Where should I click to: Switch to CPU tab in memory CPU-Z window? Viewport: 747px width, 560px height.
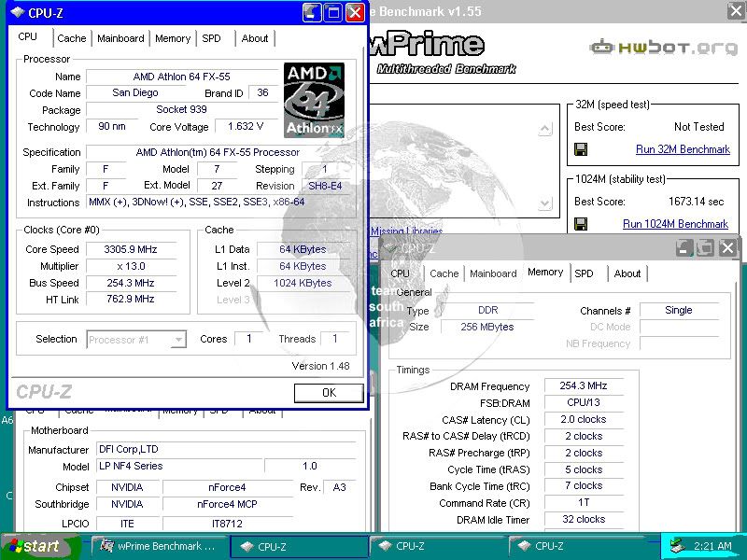click(x=400, y=273)
